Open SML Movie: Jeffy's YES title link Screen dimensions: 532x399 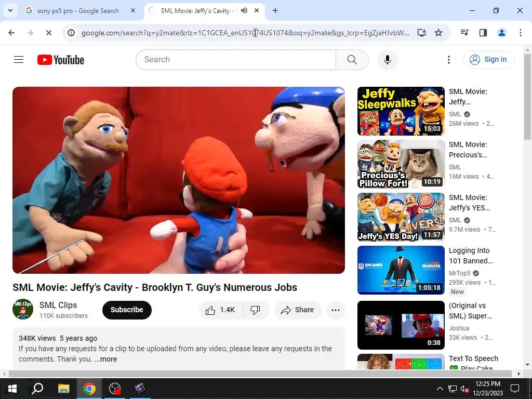coord(469,203)
